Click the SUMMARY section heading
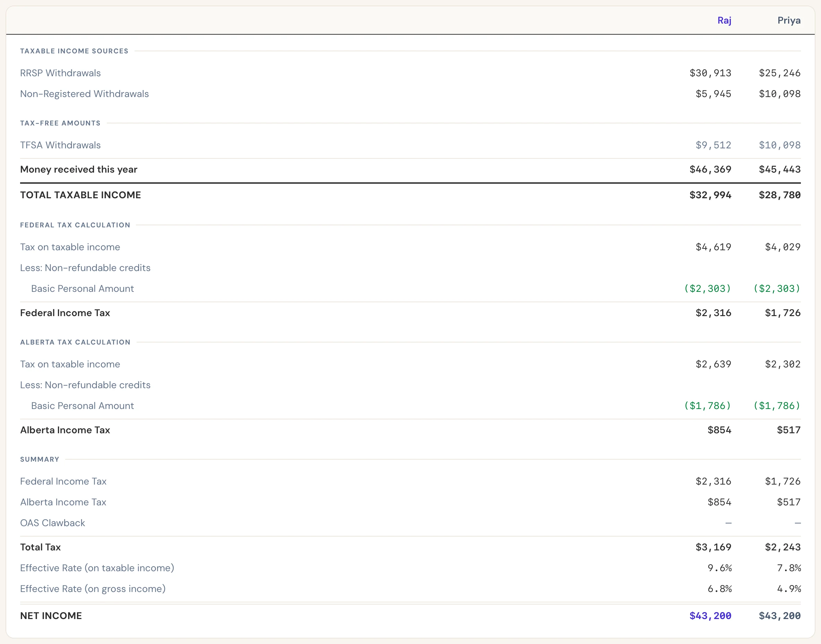The image size is (821, 644). pyautogui.click(x=40, y=459)
